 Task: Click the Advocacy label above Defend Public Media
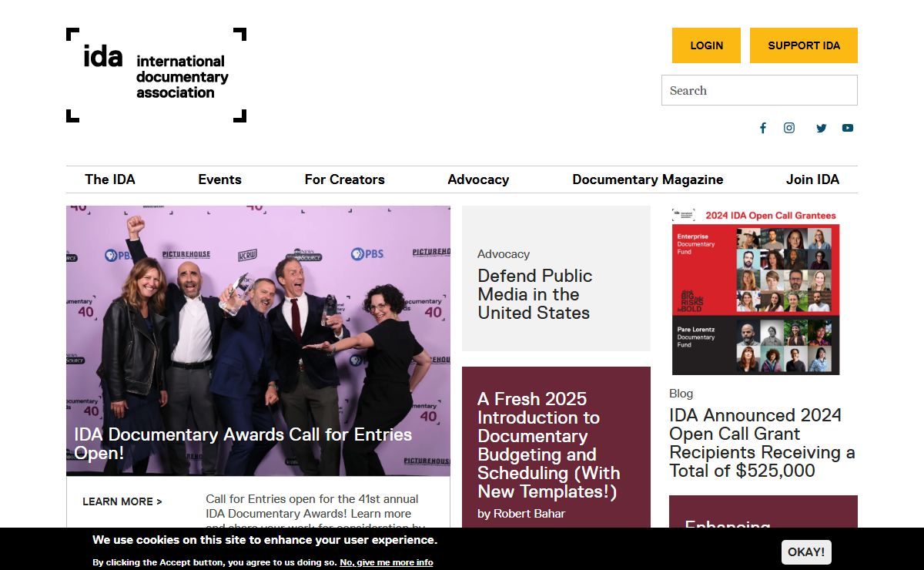(x=504, y=253)
